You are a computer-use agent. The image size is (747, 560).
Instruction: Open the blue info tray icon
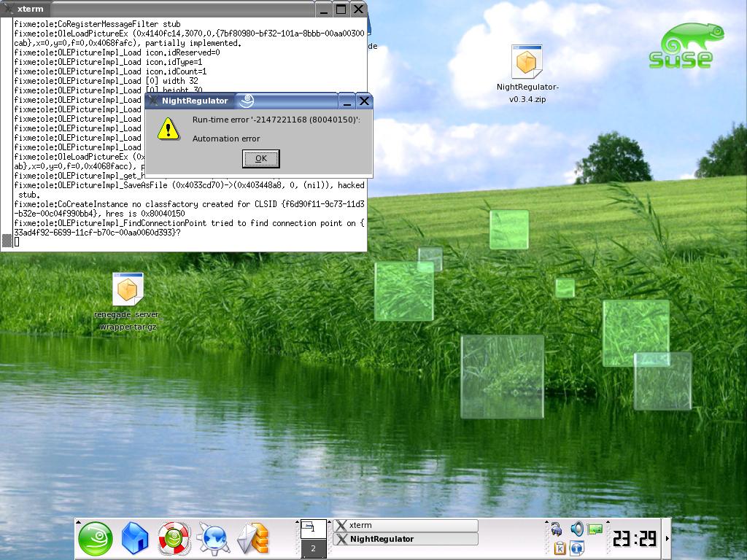coord(577,548)
